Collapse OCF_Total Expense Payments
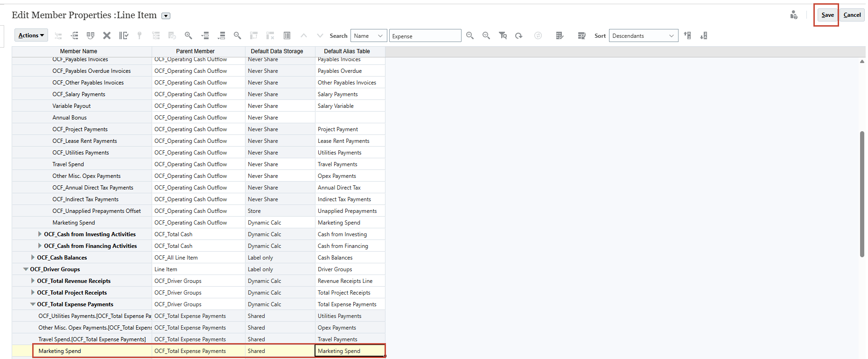The height and width of the screenshot is (359, 868). click(x=33, y=304)
